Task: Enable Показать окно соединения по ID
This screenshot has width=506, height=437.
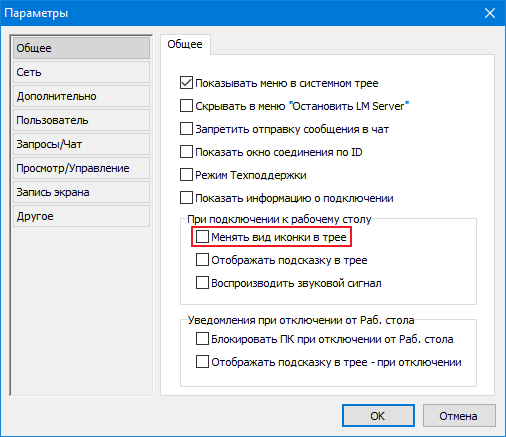Action: [x=186, y=152]
